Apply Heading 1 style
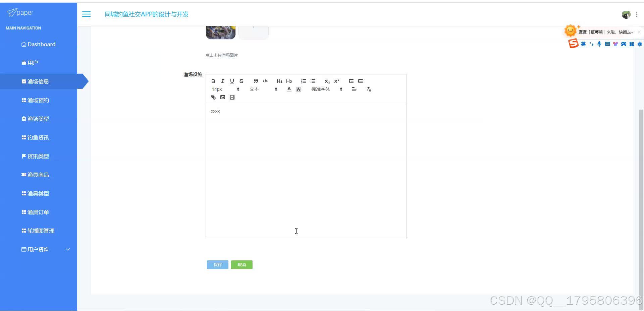Screen dimensions: 644x311 pos(279,81)
